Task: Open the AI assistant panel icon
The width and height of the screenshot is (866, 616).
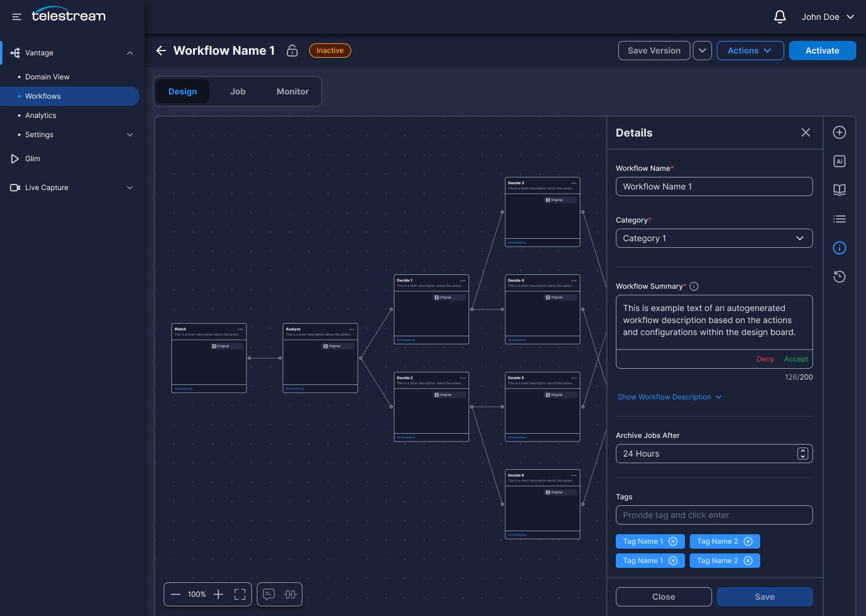Action: click(840, 161)
